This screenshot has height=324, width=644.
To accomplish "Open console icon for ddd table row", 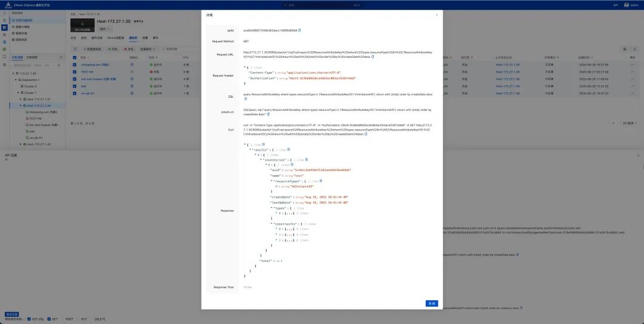I will [132, 86].
